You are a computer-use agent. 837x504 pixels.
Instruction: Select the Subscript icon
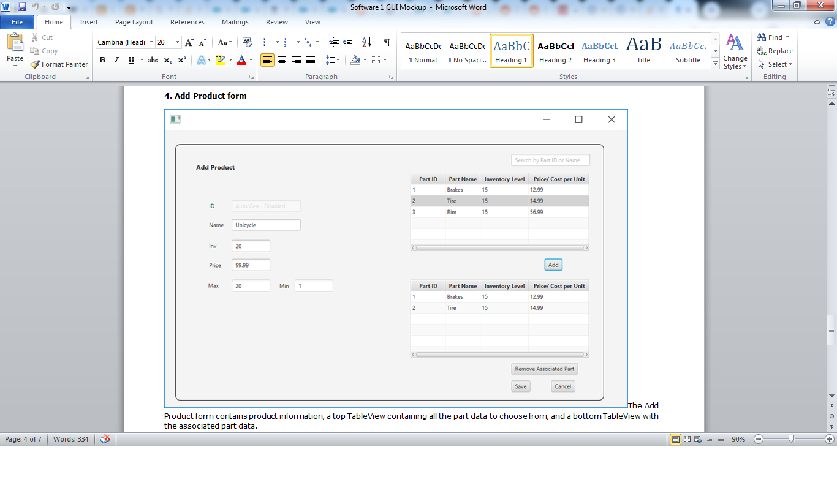click(x=167, y=59)
